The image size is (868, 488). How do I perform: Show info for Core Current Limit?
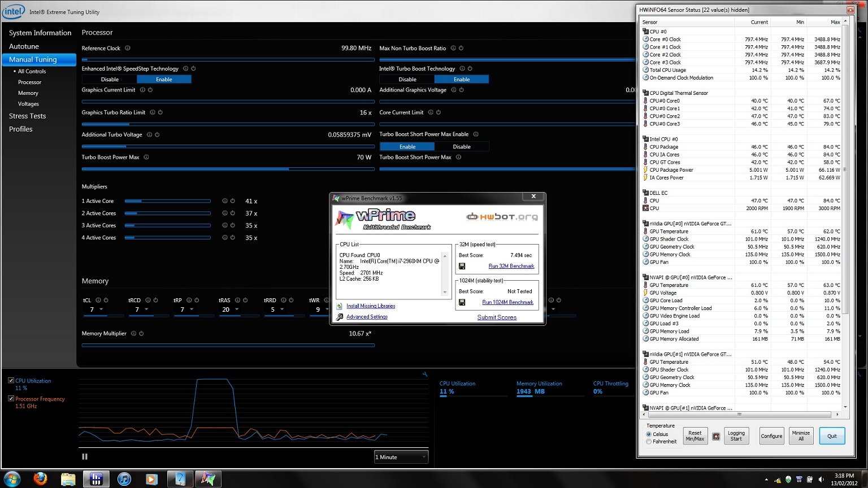431,112
